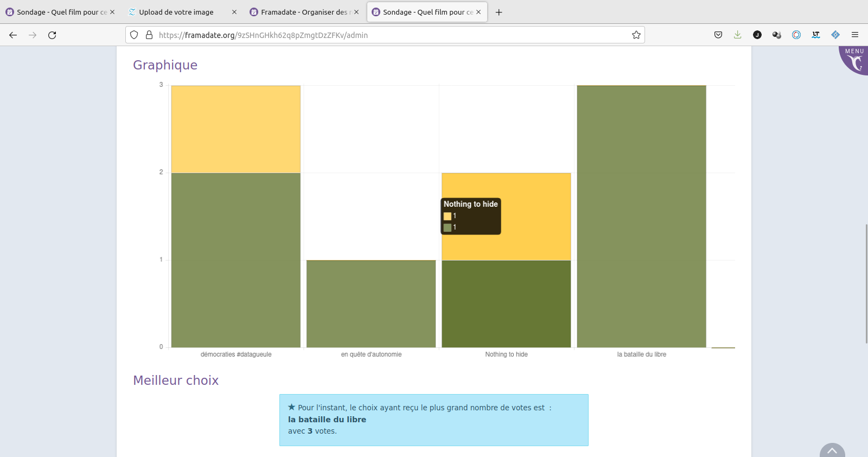Viewport: 868px width, 457px height.
Task: Open the tracking protection shield icon
Action: pos(134,35)
